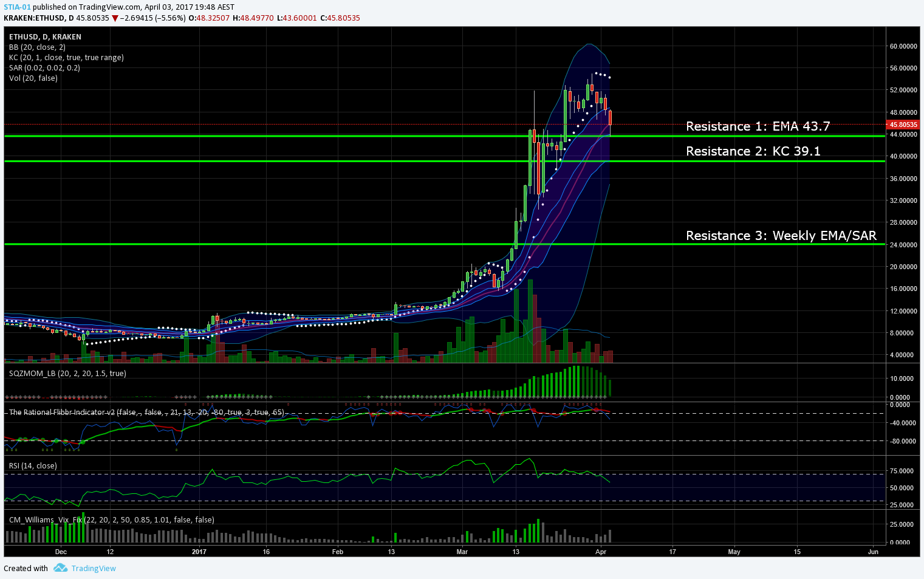The image size is (924, 579).
Task: Click the Vol (20, false) indicator label
Action: [x=33, y=78]
